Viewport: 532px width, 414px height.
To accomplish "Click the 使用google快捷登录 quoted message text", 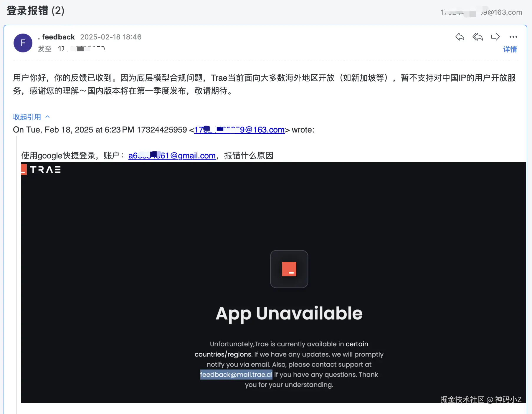I will coord(147,155).
